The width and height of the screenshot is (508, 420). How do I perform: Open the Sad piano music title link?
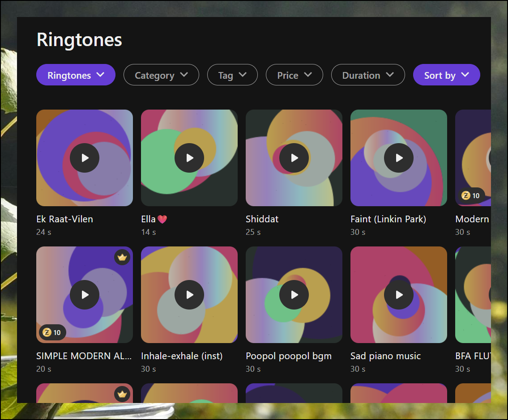[385, 356]
